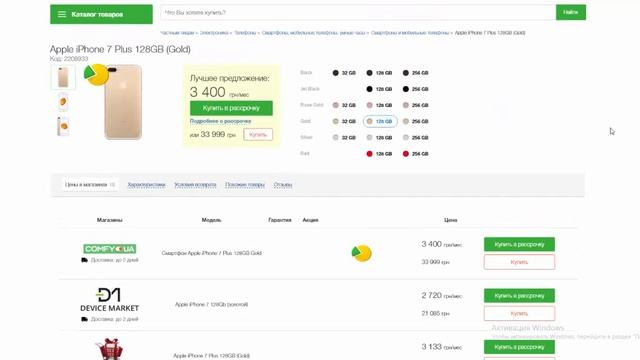Select Jet Black 128 GB option
Image resolution: width=640 pixels, height=360 pixels.
click(379, 89)
